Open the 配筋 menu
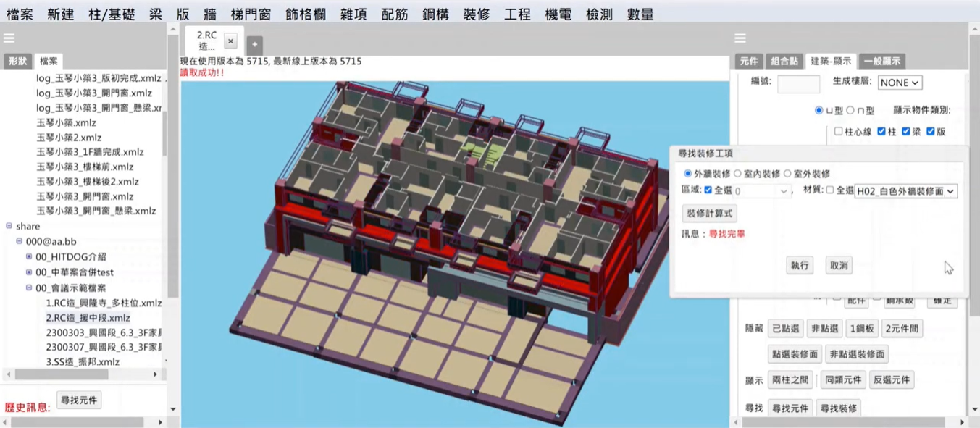 pos(395,14)
